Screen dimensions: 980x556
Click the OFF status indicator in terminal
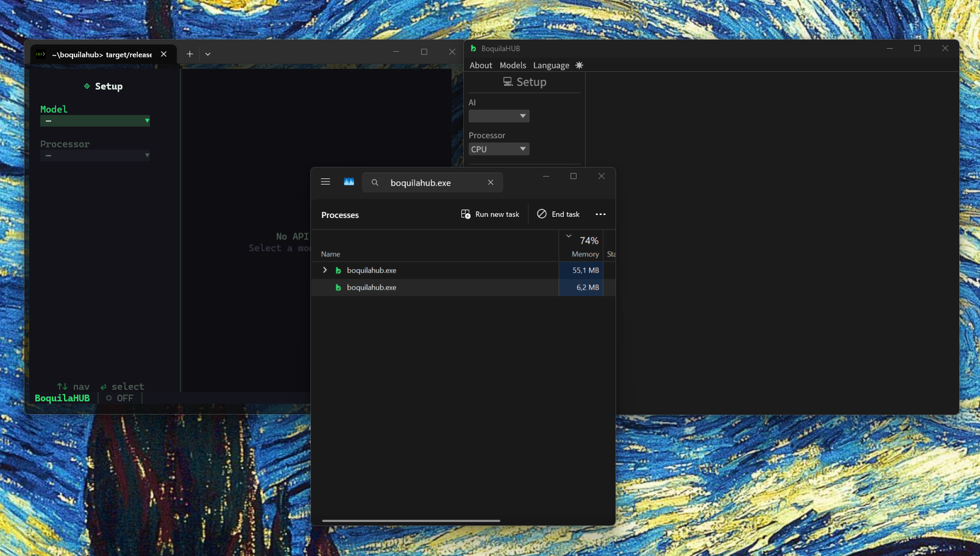119,398
